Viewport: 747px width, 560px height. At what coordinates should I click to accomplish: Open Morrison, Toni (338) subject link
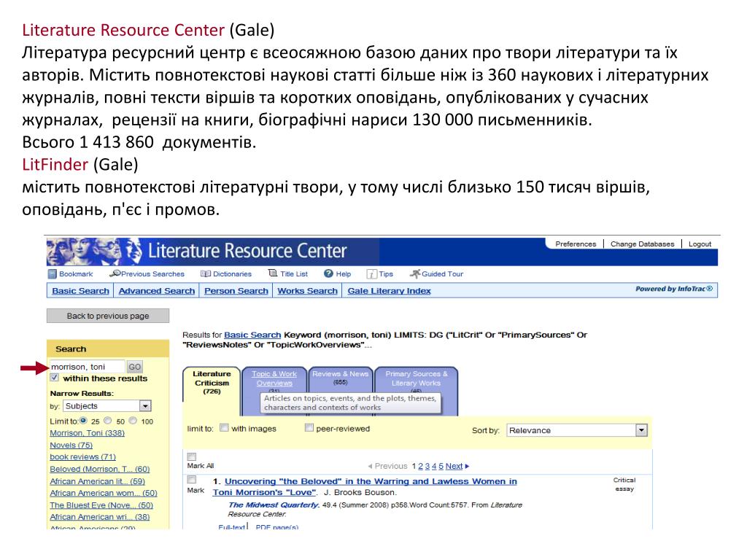(x=88, y=433)
